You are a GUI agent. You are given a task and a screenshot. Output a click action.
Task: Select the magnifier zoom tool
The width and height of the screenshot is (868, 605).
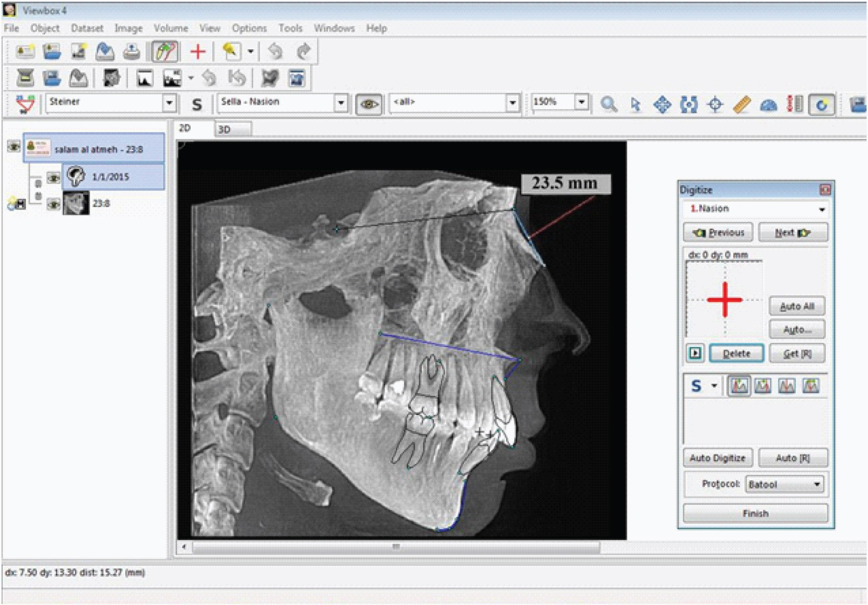(609, 104)
